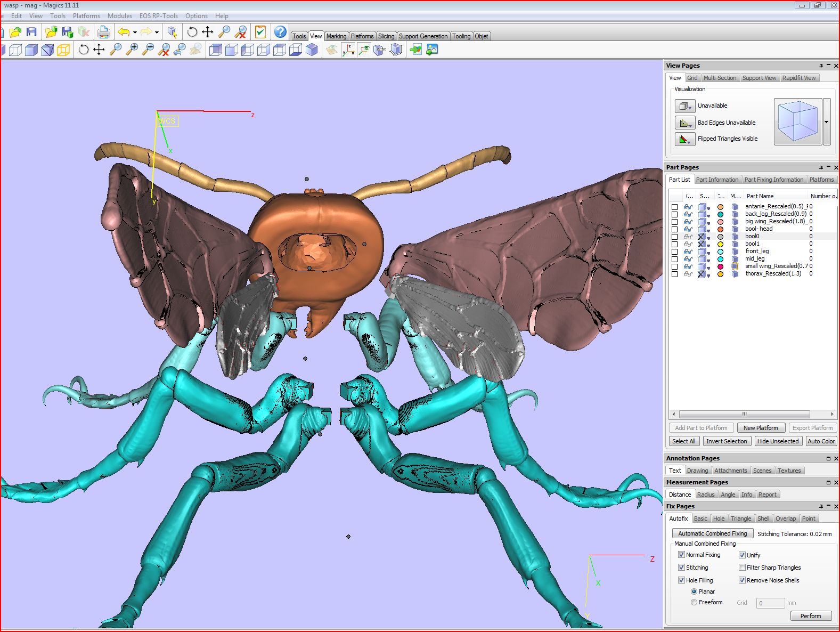840x632 pixels.
Task: Uncheck the Hole Filling checkbox
Action: [x=681, y=580]
